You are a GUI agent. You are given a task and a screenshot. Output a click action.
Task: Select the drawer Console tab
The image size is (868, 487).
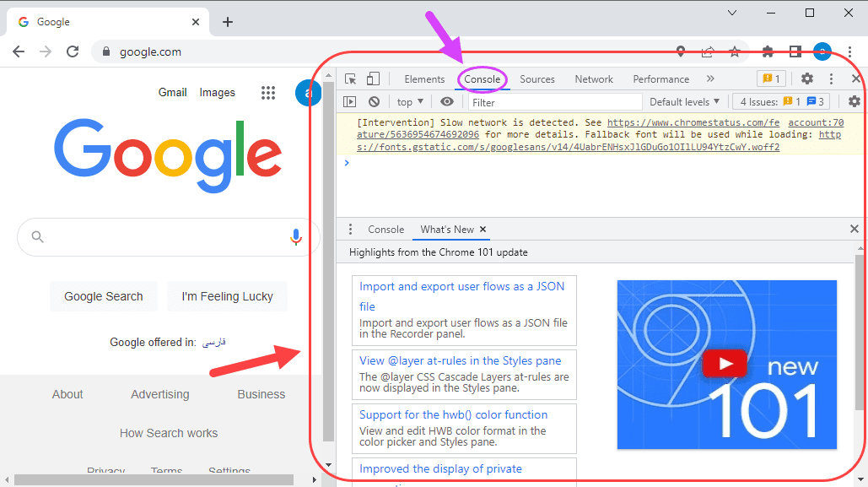385,230
